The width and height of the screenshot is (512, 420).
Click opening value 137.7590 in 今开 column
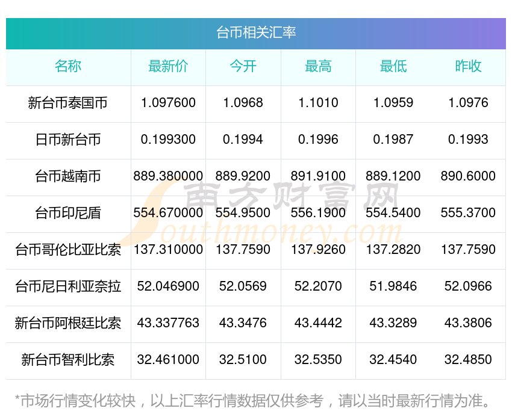pos(243,250)
